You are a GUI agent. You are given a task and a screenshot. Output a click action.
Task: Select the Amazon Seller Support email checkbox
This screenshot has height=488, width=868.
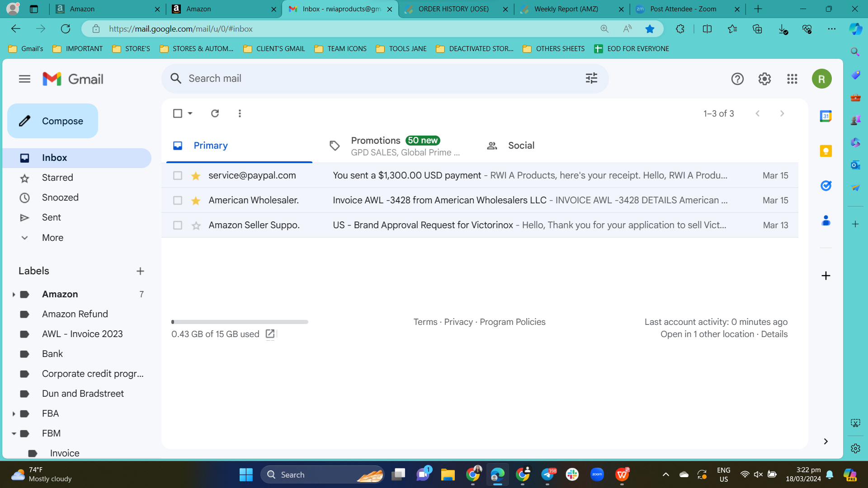click(178, 225)
